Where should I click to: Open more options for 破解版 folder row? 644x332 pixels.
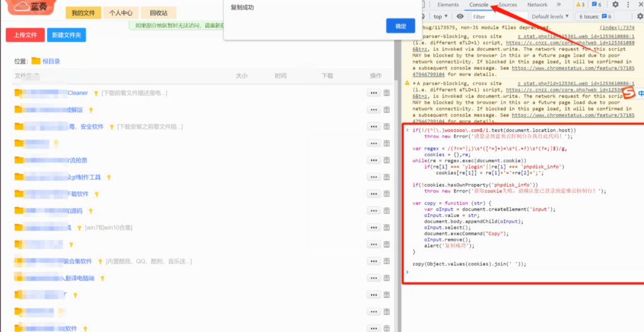coord(374,109)
